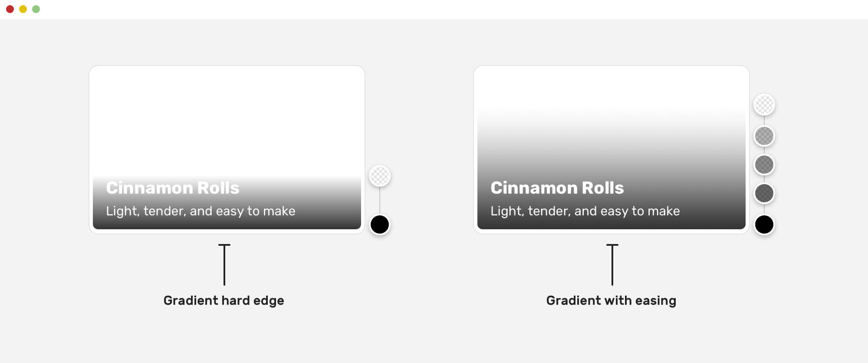Click the white image area of the hard edge card

pos(227,117)
